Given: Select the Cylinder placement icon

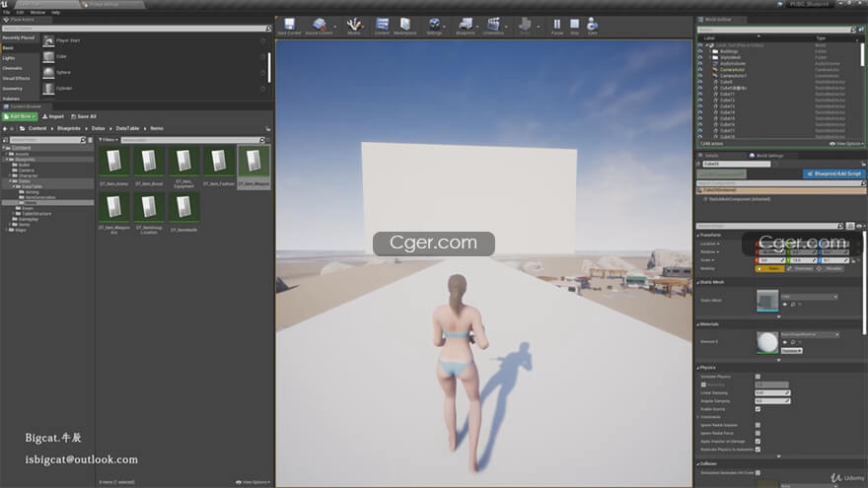Looking at the screenshot, I should tap(48, 89).
